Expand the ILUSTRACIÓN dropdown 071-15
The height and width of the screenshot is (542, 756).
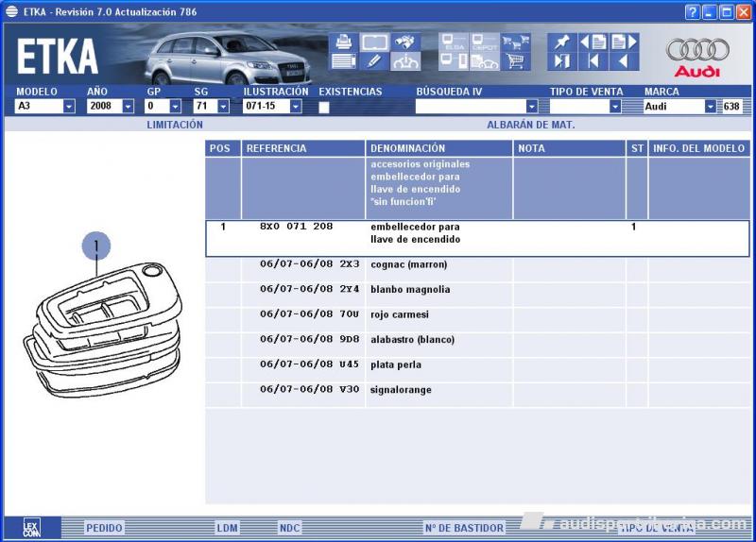[x=296, y=107]
